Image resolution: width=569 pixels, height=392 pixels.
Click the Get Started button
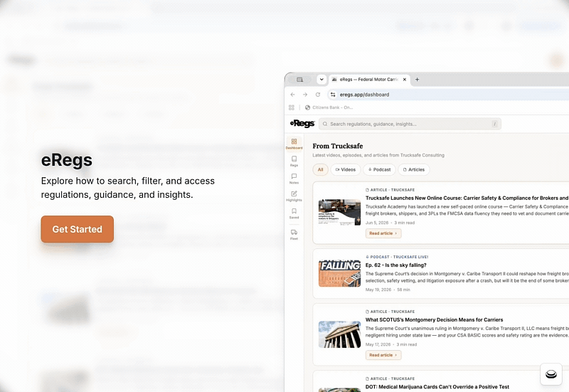point(78,229)
